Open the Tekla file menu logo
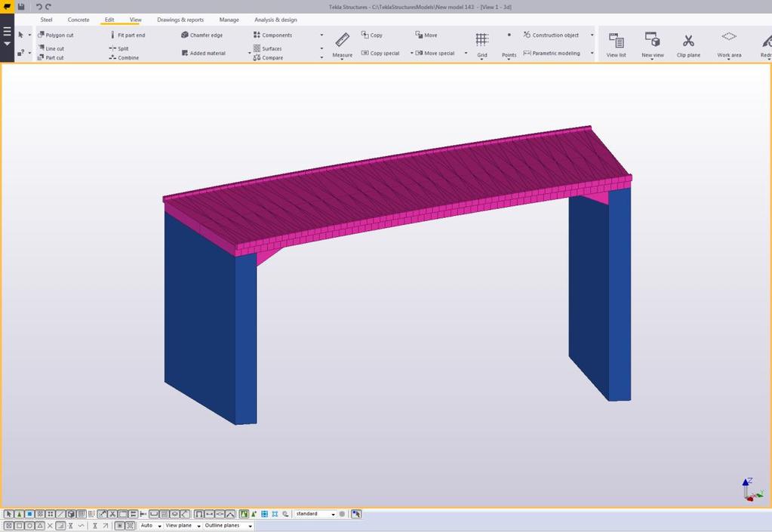The width and height of the screenshot is (772, 532). click(x=8, y=6)
